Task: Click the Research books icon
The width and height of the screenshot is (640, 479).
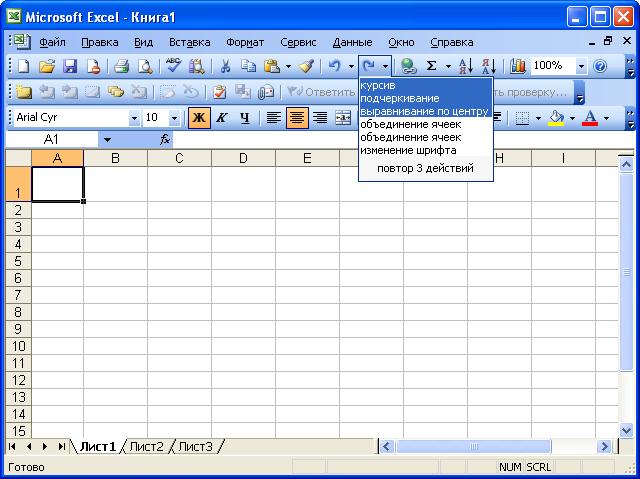Action: pos(197,66)
